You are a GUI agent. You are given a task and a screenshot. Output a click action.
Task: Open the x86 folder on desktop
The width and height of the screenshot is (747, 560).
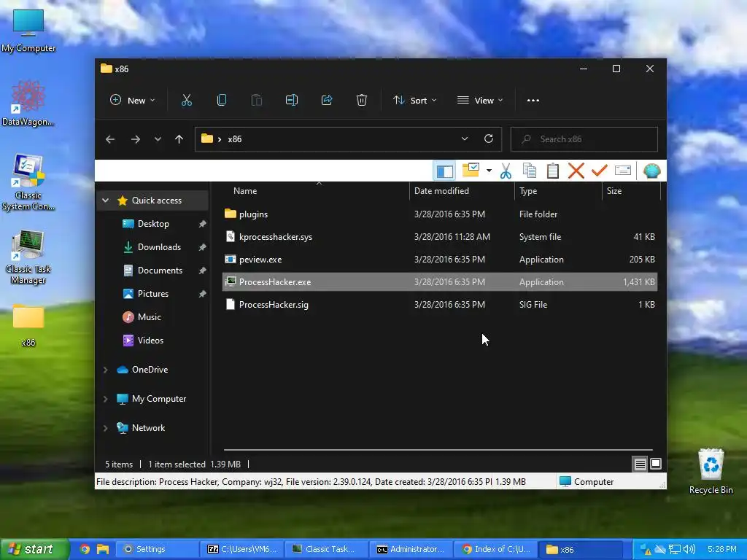coord(28,324)
